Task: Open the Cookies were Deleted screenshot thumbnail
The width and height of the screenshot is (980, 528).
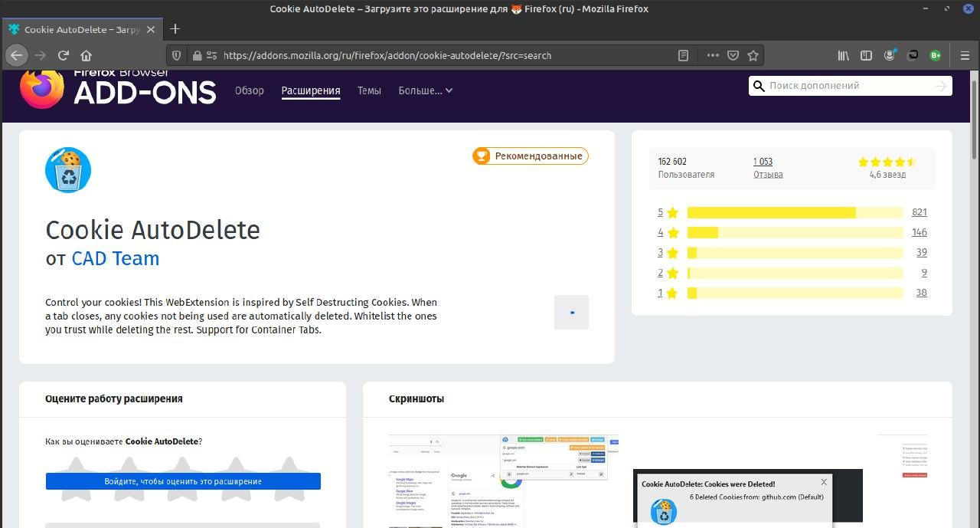Action: 748,498
